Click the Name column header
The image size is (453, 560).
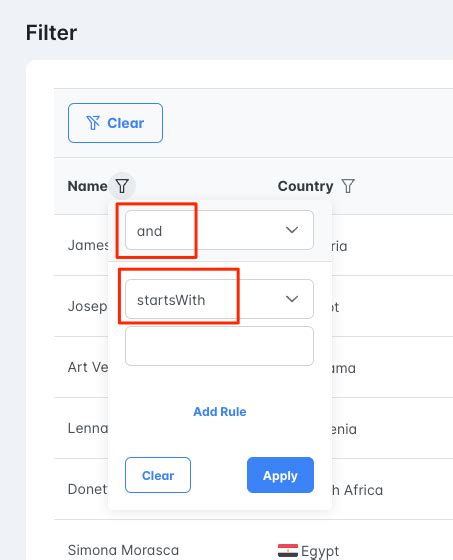(x=88, y=186)
